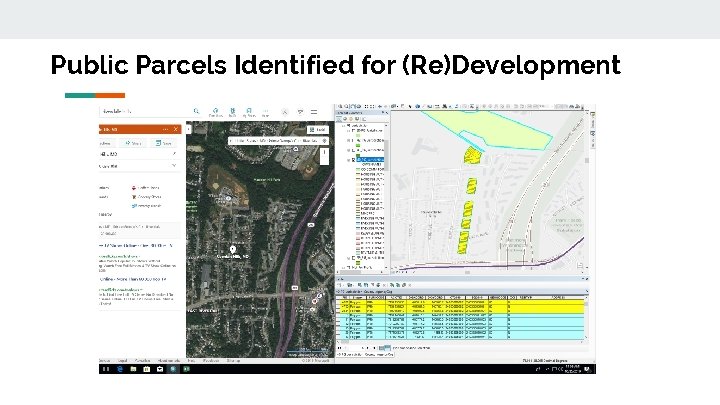Click the topmost yellow selected parcel cluster on map
The image size is (720, 405).
pos(472,155)
